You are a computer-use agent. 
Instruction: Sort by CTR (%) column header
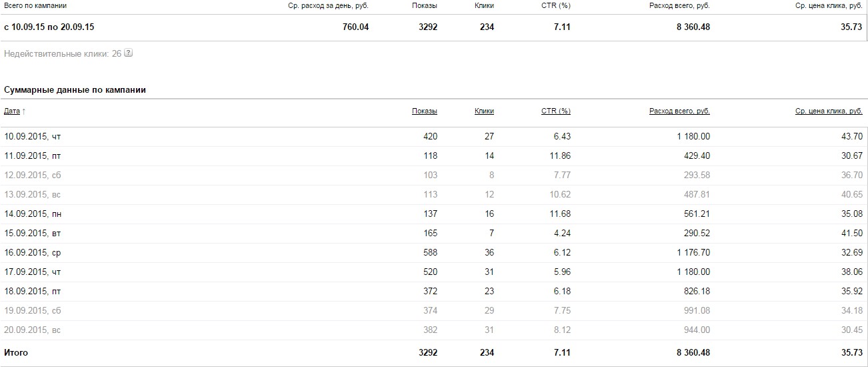pos(555,111)
